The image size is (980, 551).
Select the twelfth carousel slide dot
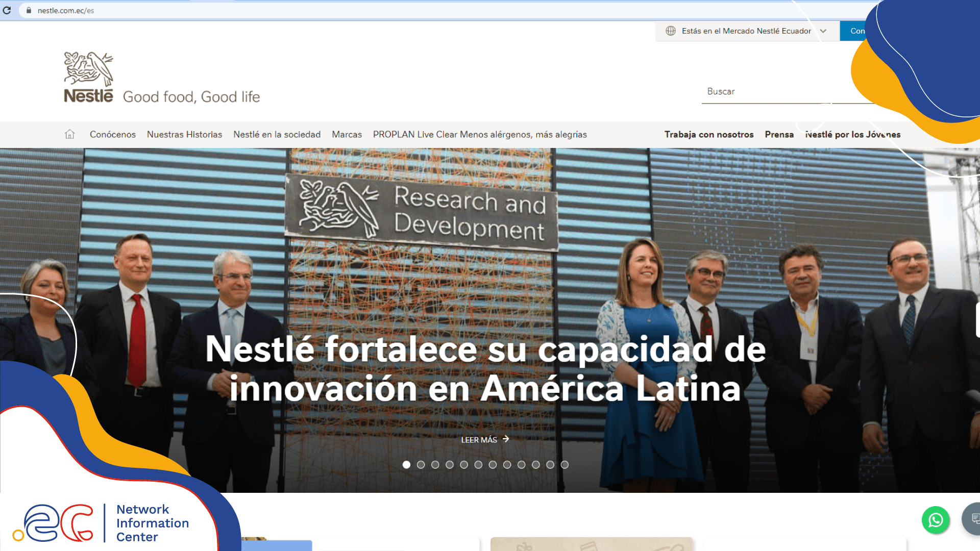click(x=565, y=465)
